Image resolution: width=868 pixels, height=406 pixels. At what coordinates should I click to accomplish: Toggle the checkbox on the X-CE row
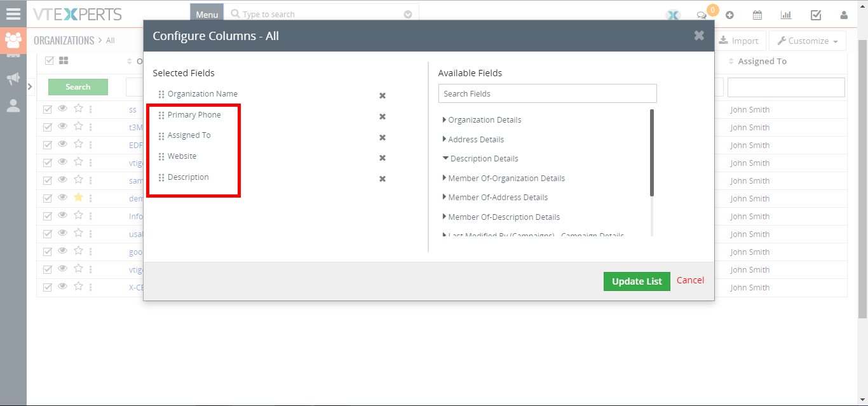point(48,287)
